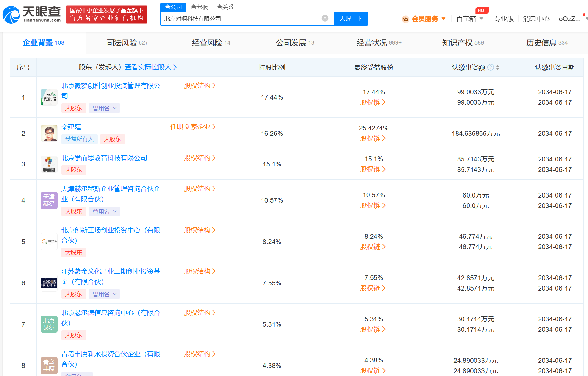The height and width of the screenshot is (376, 588).
Task: View 股权结构 for 北京微梦创科
Action: 200,85
